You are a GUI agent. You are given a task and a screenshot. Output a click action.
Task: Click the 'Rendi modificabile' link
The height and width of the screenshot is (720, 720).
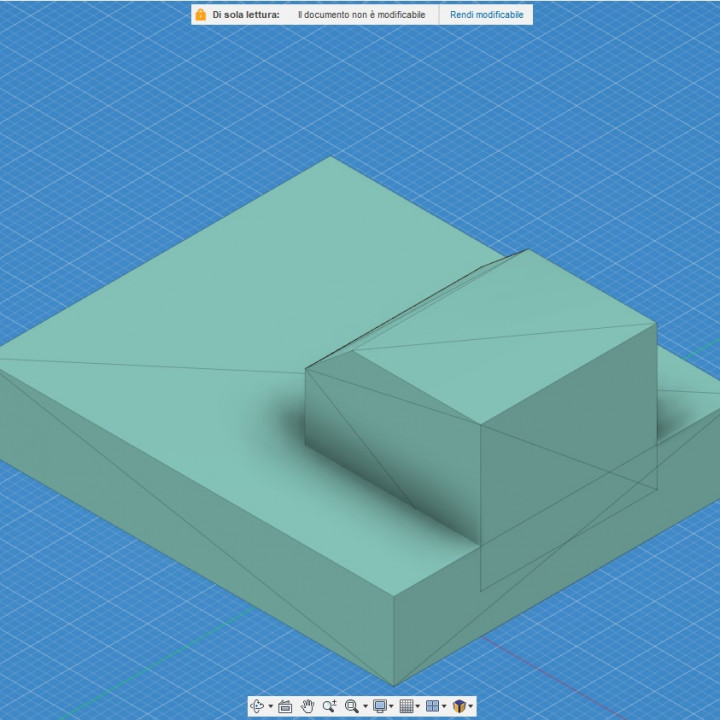tap(486, 15)
